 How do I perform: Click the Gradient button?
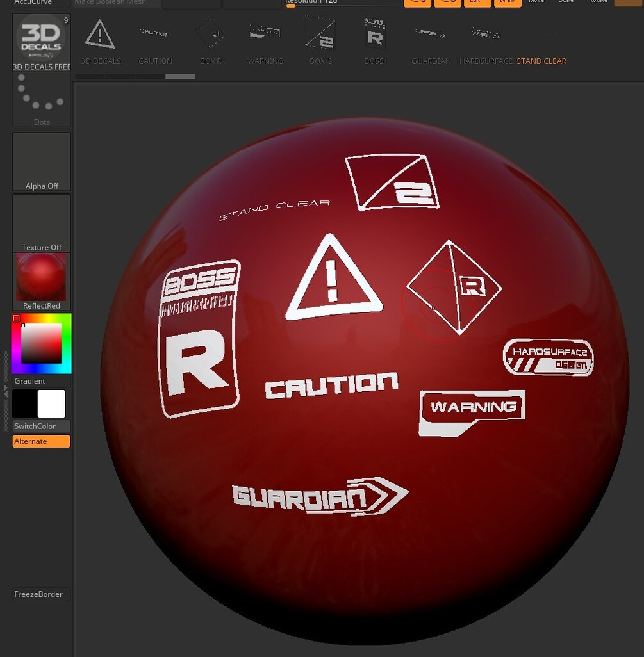(42, 381)
